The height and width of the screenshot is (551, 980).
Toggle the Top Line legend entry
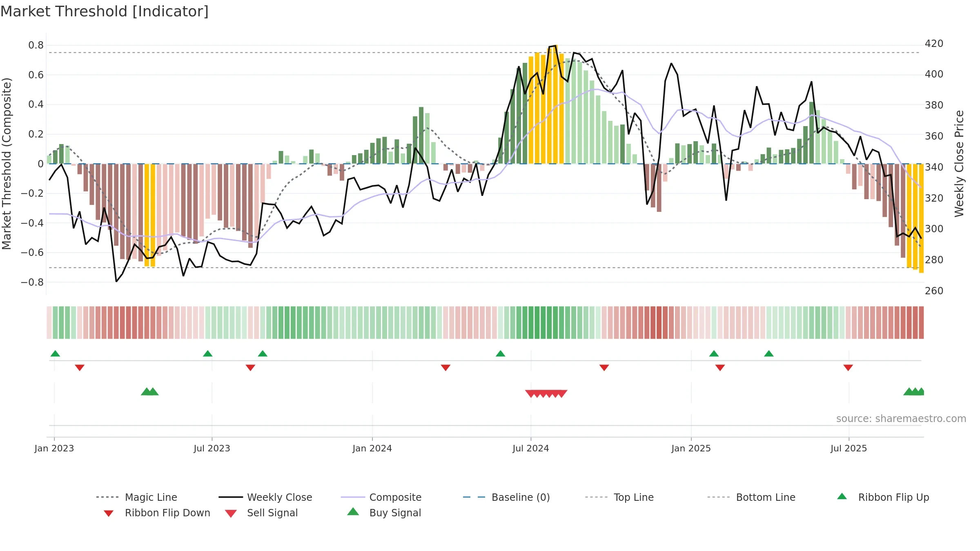[x=619, y=497]
